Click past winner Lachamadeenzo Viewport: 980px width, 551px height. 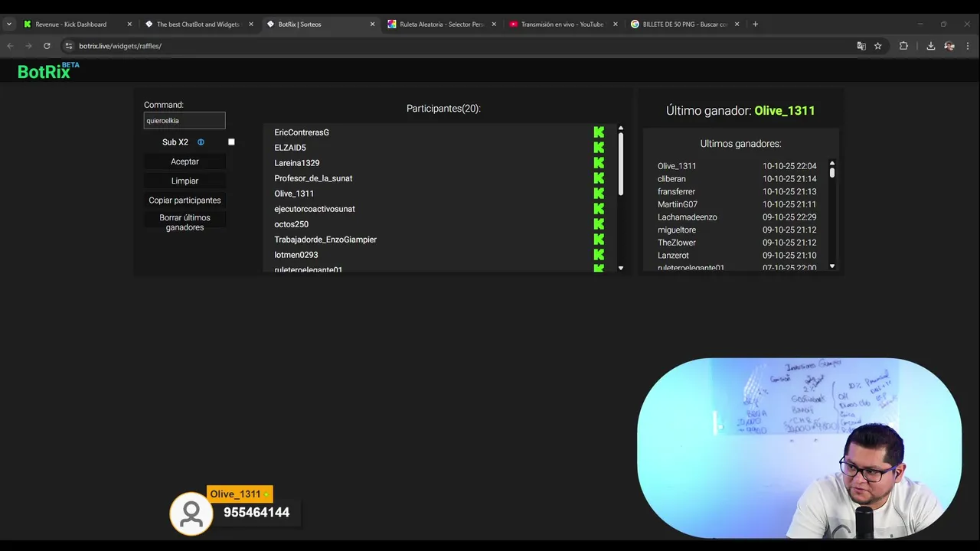[688, 217]
